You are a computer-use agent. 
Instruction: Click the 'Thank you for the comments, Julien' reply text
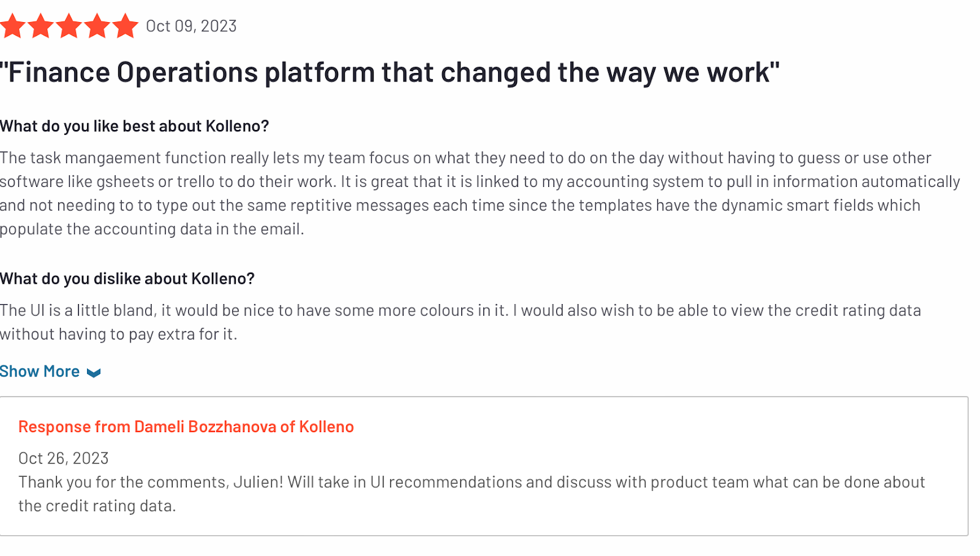(x=472, y=494)
